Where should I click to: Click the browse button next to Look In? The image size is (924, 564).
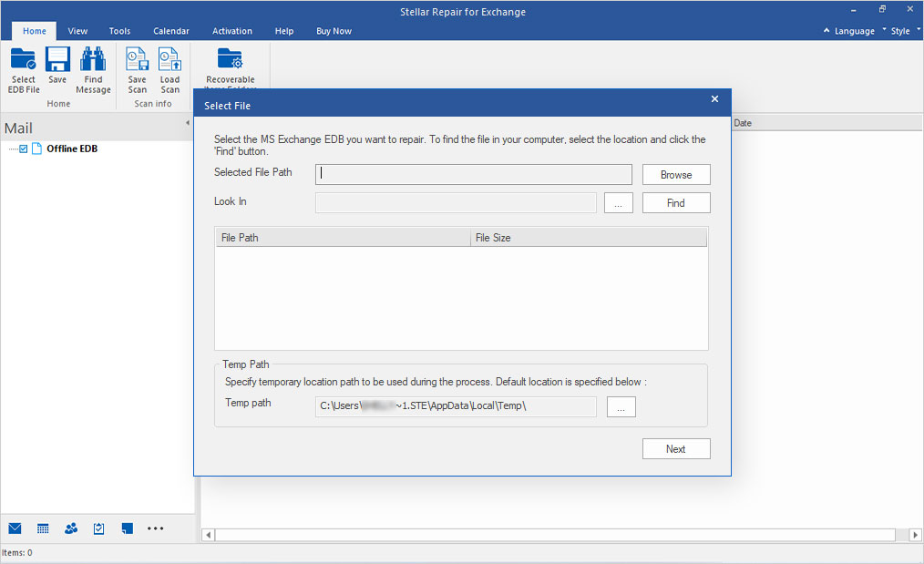pos(619,202)
